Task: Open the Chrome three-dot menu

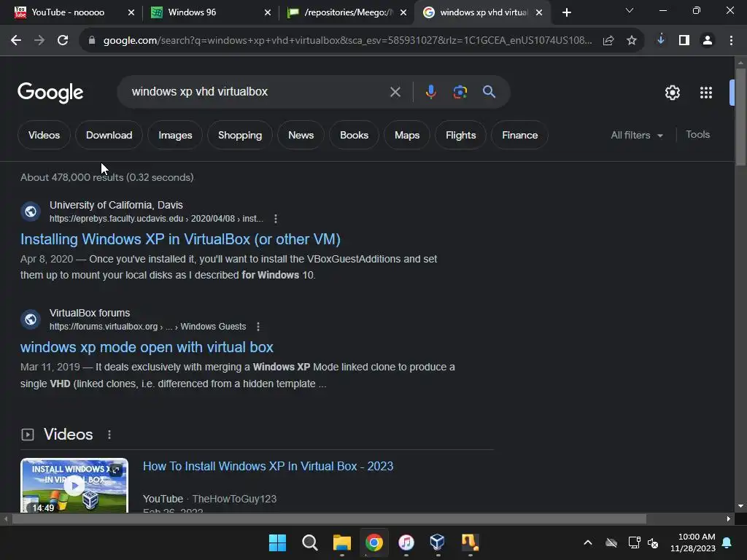Action: tap(731, 41)
